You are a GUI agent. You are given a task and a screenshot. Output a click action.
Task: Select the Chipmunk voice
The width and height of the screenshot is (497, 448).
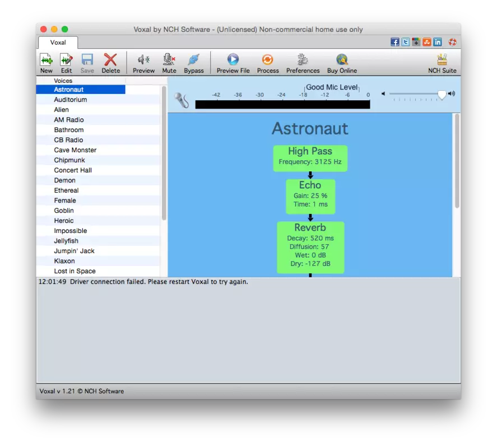pyautogui.click(x=98, y=160)
